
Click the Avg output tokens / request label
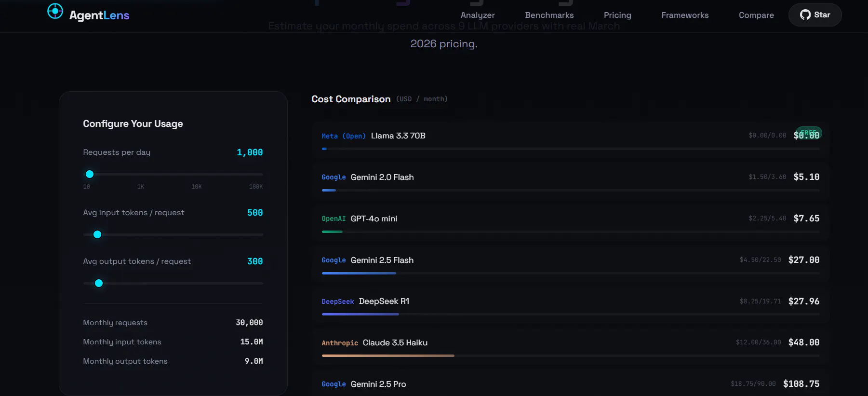point(137,261)
